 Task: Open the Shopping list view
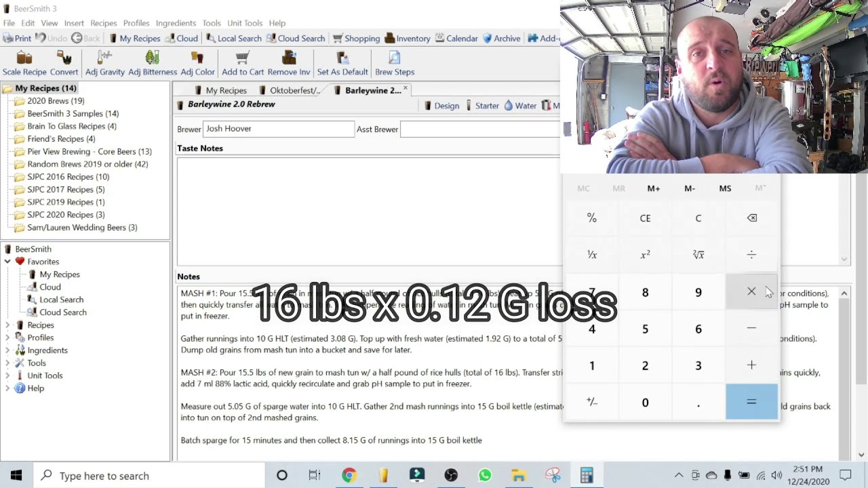tap(357, 39)
